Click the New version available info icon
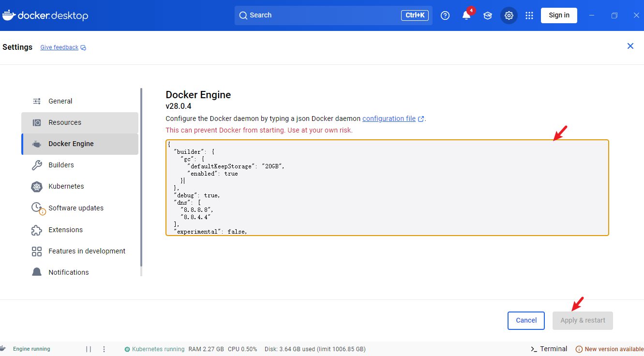This screenshot has height=356, width=644. pyautogui.click(x=579, y=349)
